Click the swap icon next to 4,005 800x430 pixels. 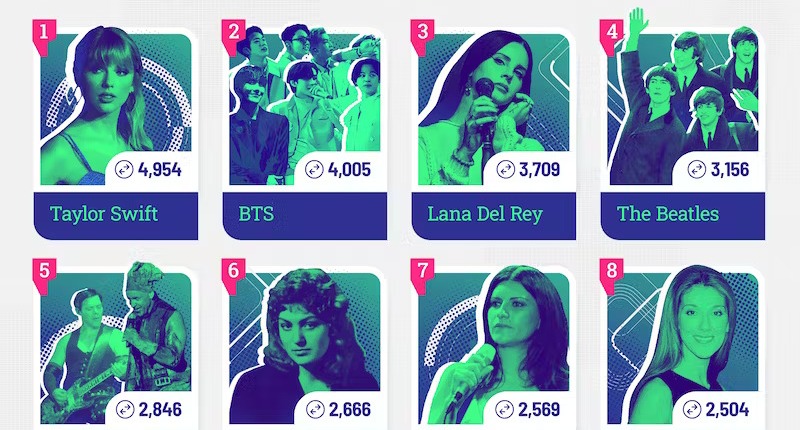tap(316, 169)
